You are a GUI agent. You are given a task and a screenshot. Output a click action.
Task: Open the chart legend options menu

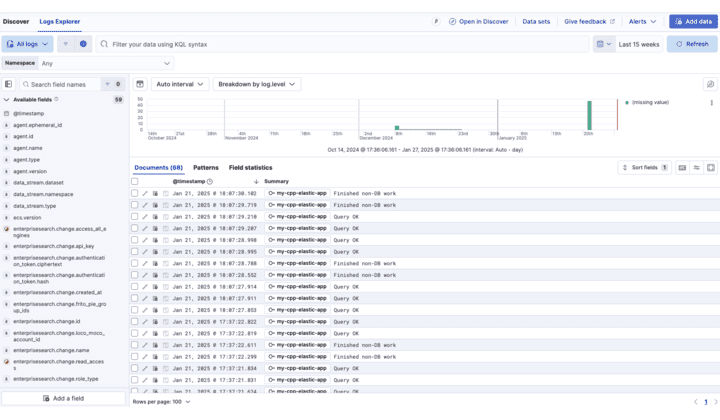point(711,103)
